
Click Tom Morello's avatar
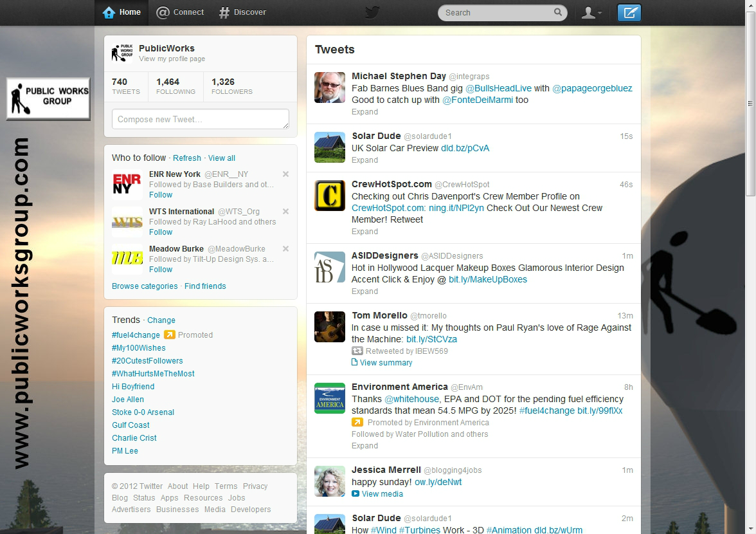point(330,327)
